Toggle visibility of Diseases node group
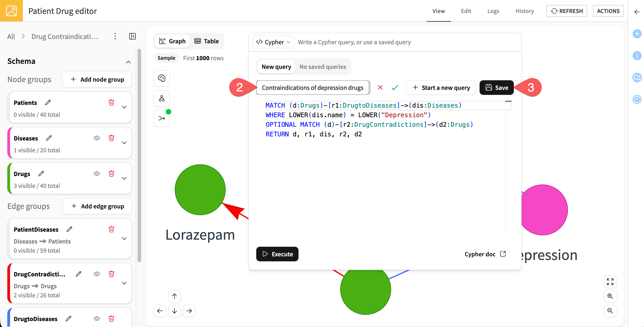This screenshot has height=327, width=644. coord(97,138)
